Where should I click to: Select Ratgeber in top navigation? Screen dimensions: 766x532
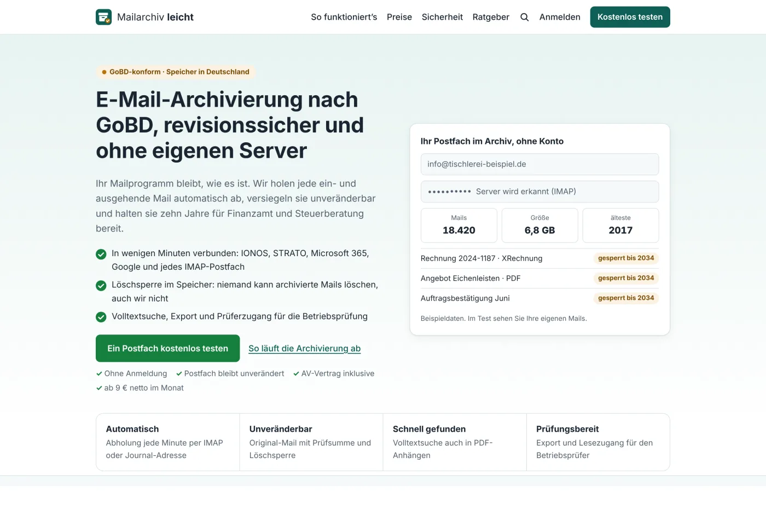(491, 17)
